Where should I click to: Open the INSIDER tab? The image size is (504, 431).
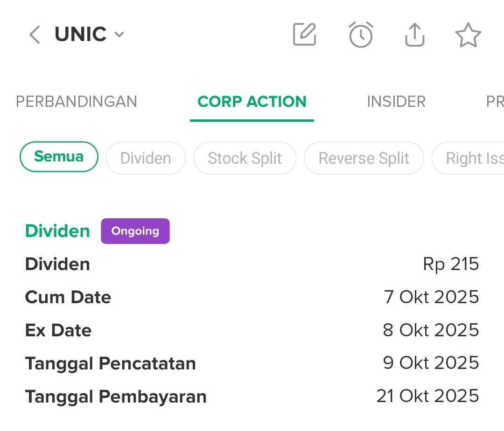(396, 102)
